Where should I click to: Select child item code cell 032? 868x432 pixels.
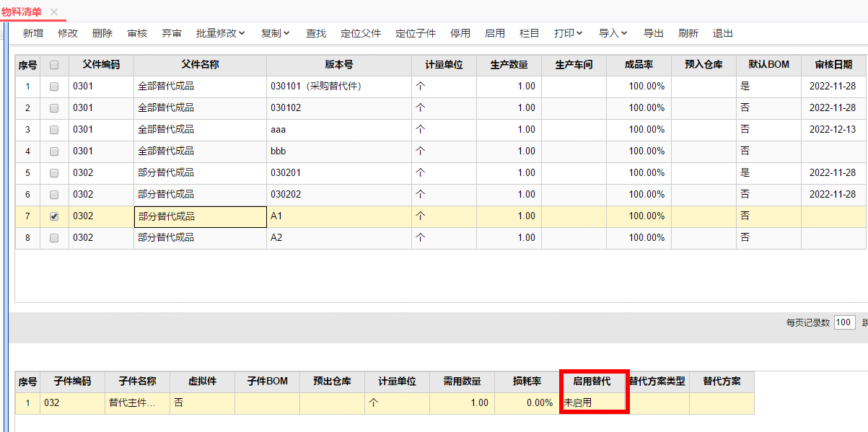(x=72, y=403)
